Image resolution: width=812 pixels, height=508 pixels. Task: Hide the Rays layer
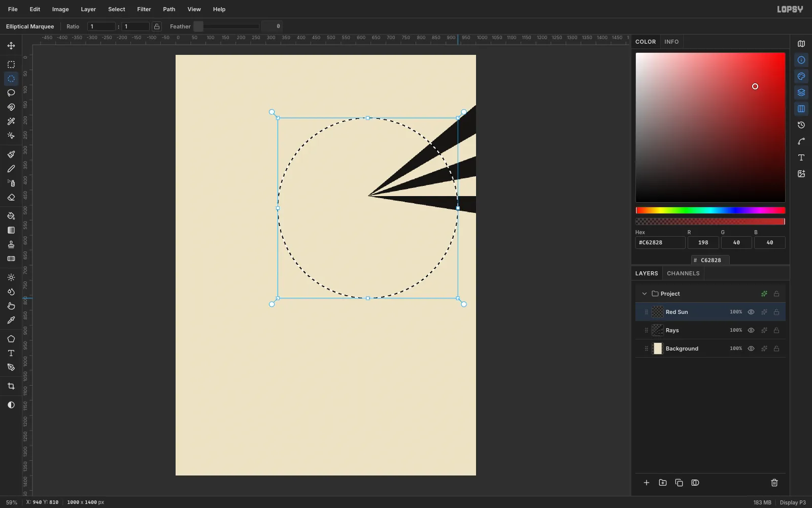751,330
